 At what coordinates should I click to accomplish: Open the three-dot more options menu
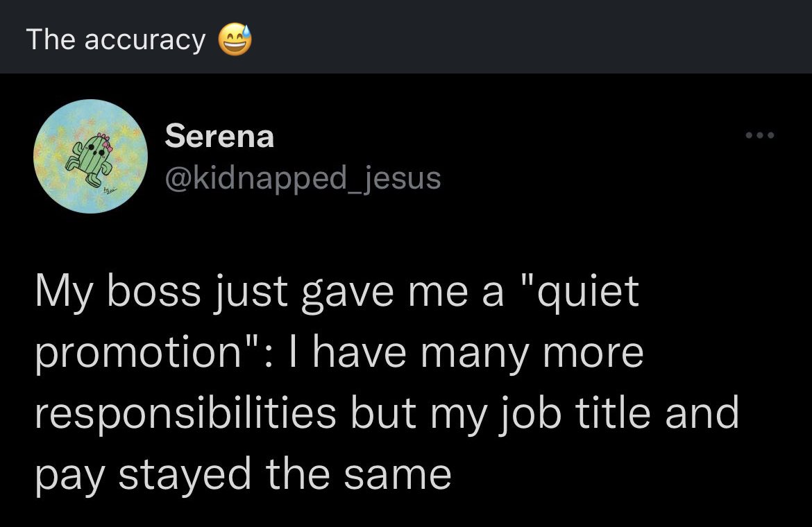click(x=760, y=135)
